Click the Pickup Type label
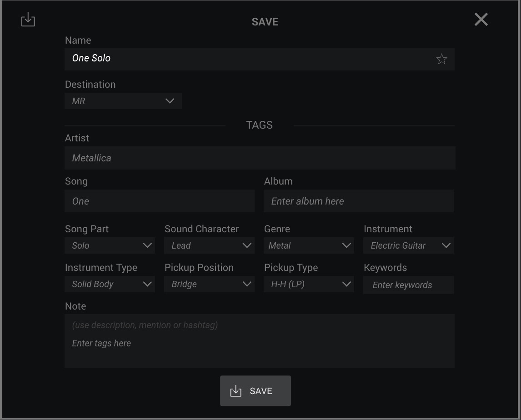 pos(291,268)
